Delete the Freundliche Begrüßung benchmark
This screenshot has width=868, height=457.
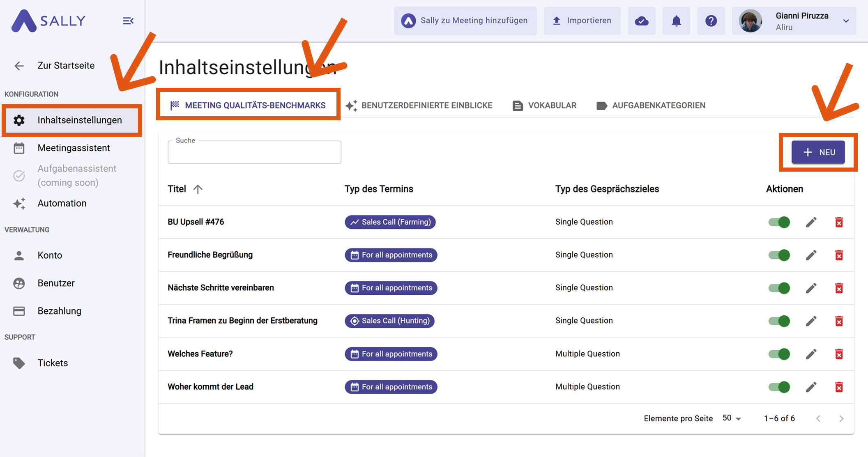839,255
